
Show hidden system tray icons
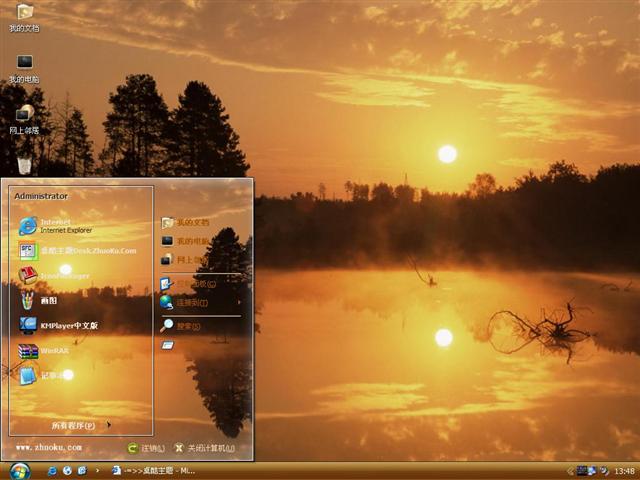tap(568, 470)
